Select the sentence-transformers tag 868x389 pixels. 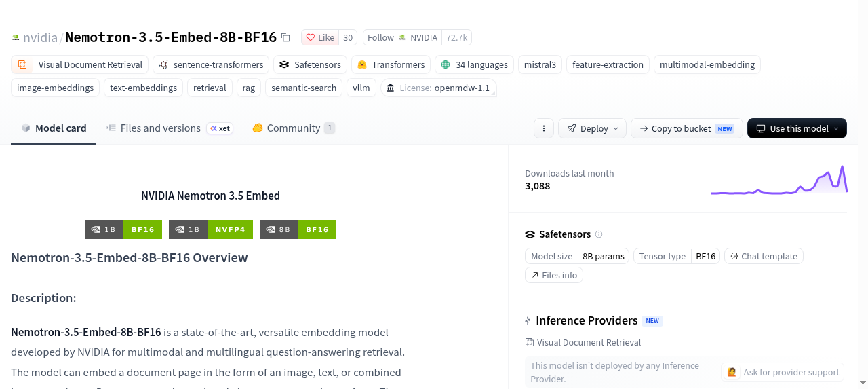point(211,64)
